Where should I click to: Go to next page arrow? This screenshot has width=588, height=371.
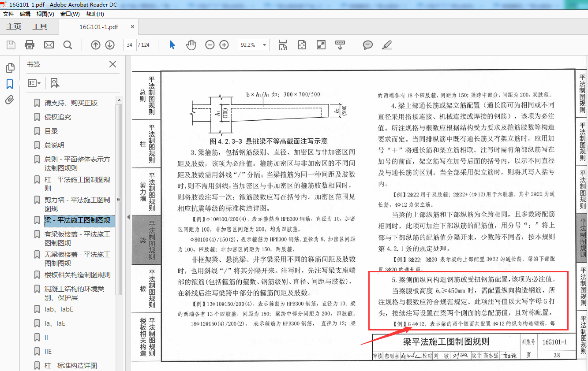tap(110, 45)
